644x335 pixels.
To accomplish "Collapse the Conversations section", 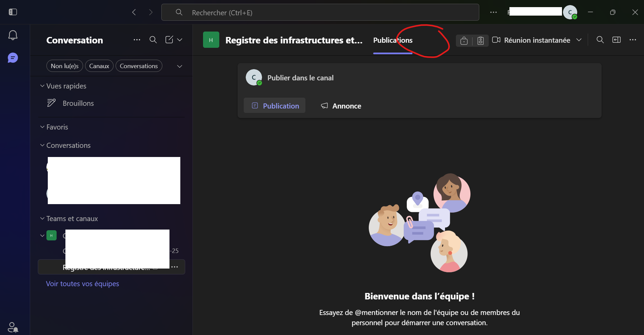I will click(x=42, y=145).
